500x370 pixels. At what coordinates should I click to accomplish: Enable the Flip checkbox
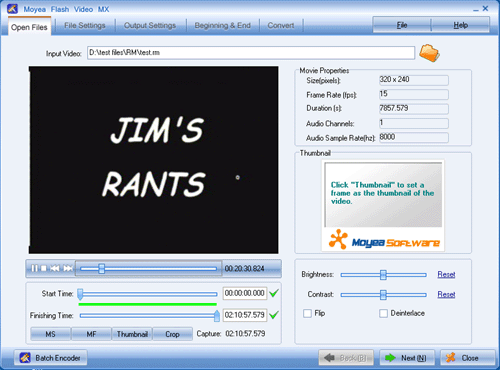(x=307, y=313)
